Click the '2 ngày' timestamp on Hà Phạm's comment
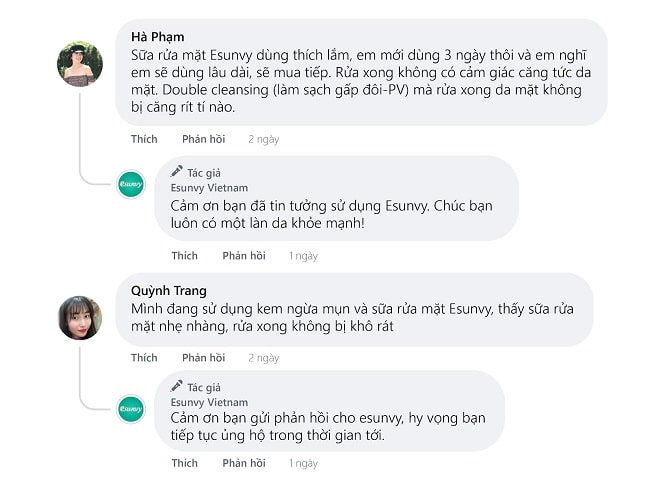Screen dimensions: 650x487 click(x=263, y=139)
